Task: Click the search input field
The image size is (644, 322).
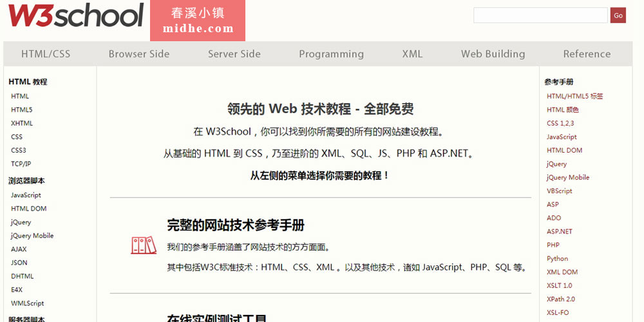Action: click(x=540, y=15)
